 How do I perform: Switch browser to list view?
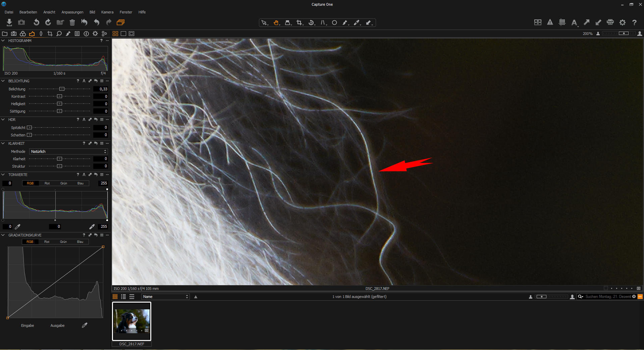coord(123,297)
